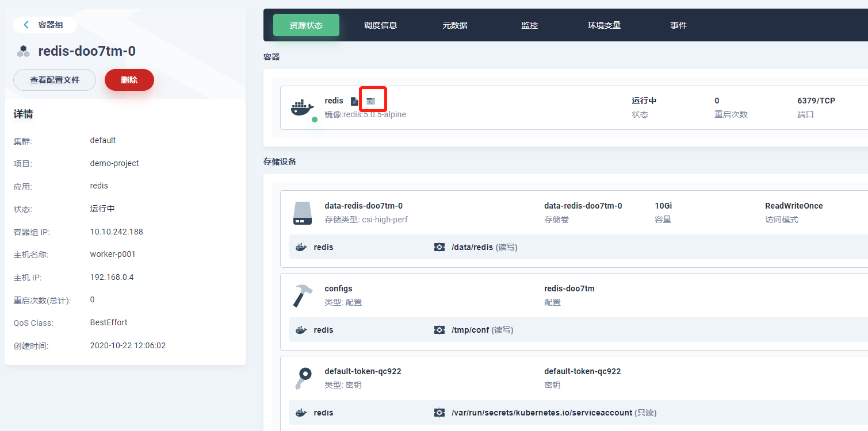
Task: Click the 10Gi capacity value
Action: tap(664, 206)
